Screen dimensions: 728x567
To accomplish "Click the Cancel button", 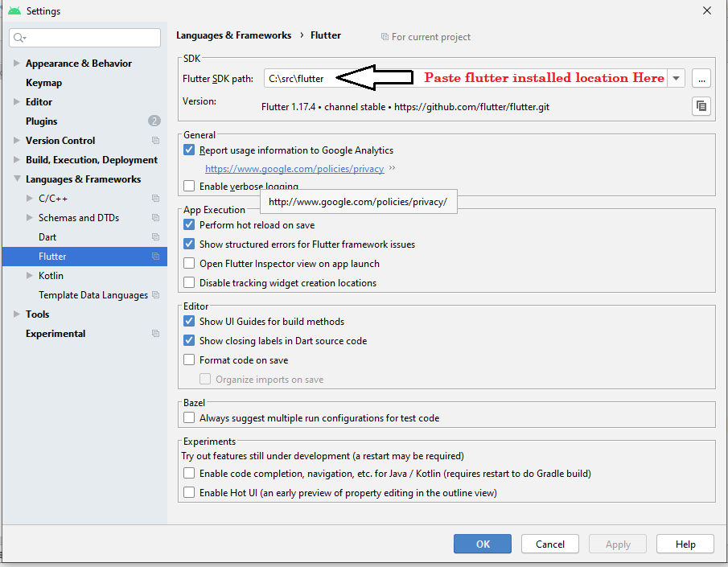I will (x=549, y=544).
